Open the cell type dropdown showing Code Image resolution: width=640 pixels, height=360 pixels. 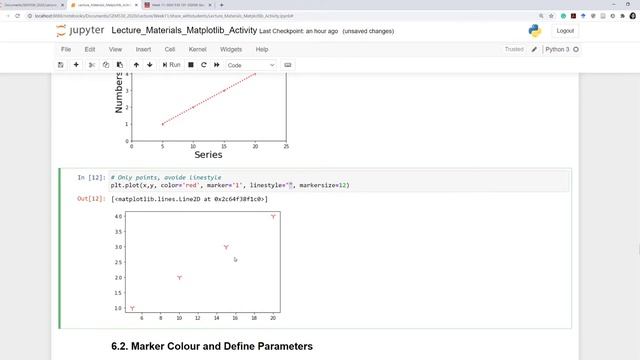coord(251,65)
